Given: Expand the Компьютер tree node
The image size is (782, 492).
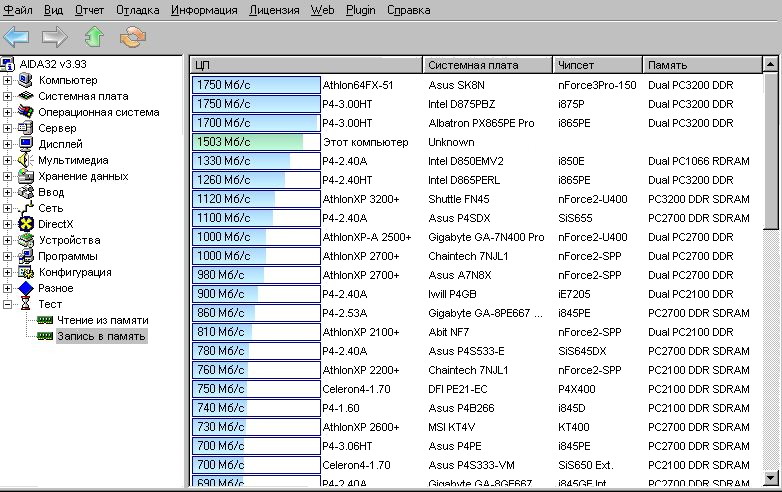Looking at the screenshot, I should (9, 80).
